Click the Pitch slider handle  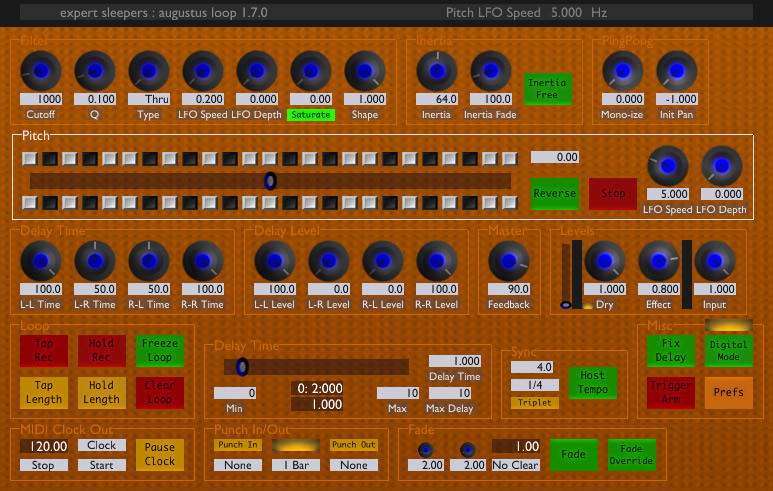coord(270,181)
